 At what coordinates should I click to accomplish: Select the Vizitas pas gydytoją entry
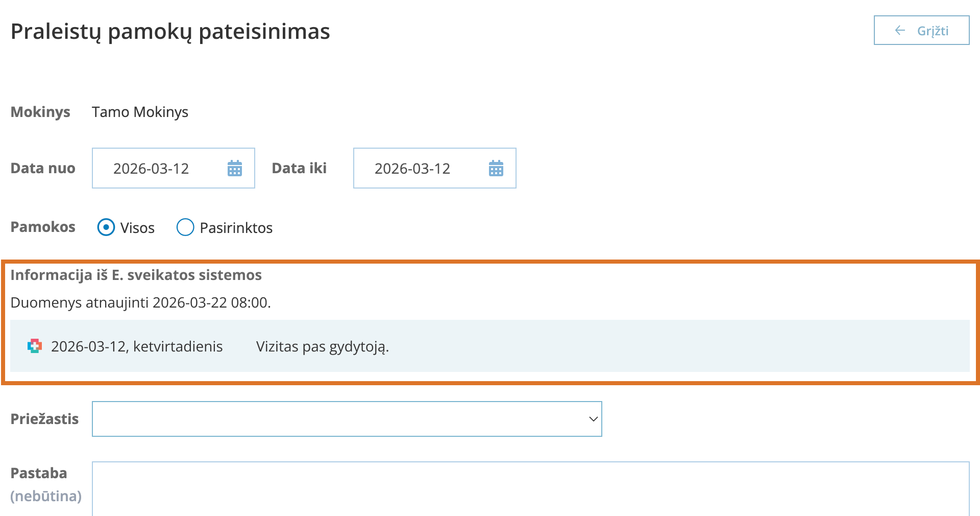323,347
